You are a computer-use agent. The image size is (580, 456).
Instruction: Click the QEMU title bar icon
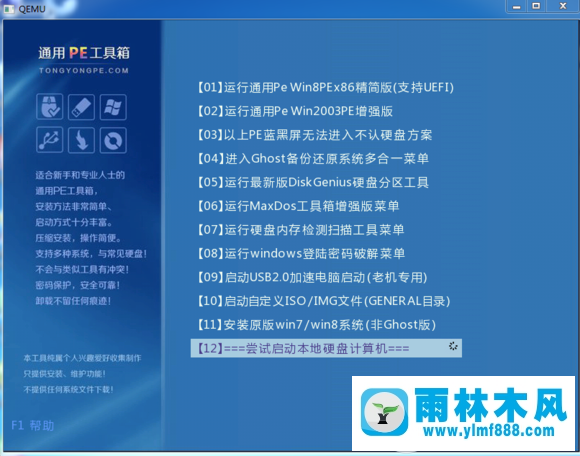[9, 8]
